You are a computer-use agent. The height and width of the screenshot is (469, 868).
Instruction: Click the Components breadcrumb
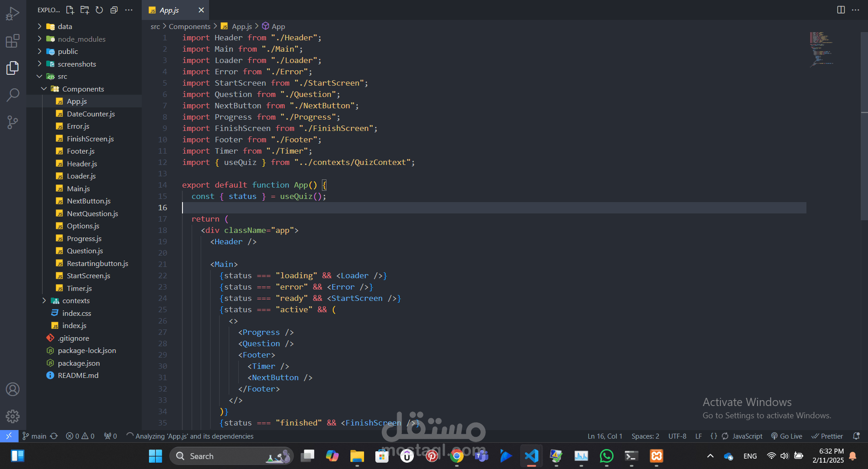(x=189, y=27)
